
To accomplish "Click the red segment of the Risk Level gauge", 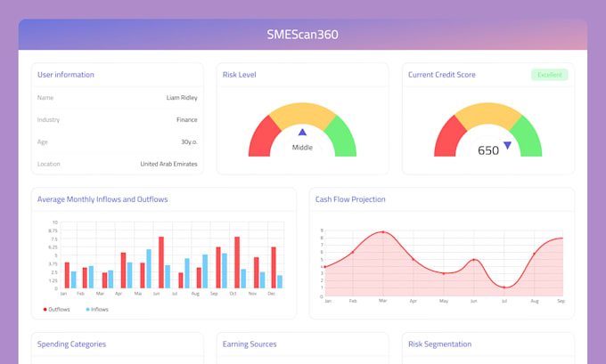I will point(262,139).
